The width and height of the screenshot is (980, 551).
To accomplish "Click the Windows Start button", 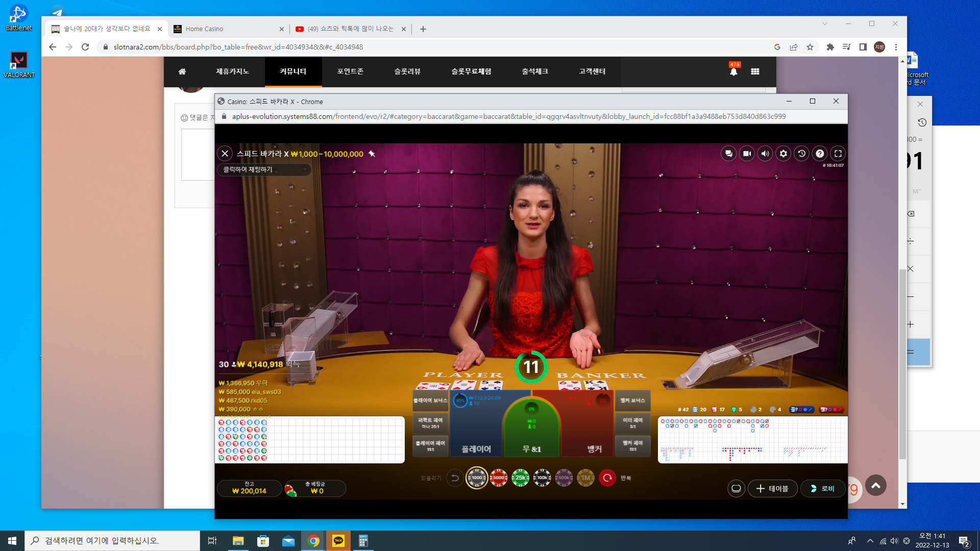I will tap(12, 541).
